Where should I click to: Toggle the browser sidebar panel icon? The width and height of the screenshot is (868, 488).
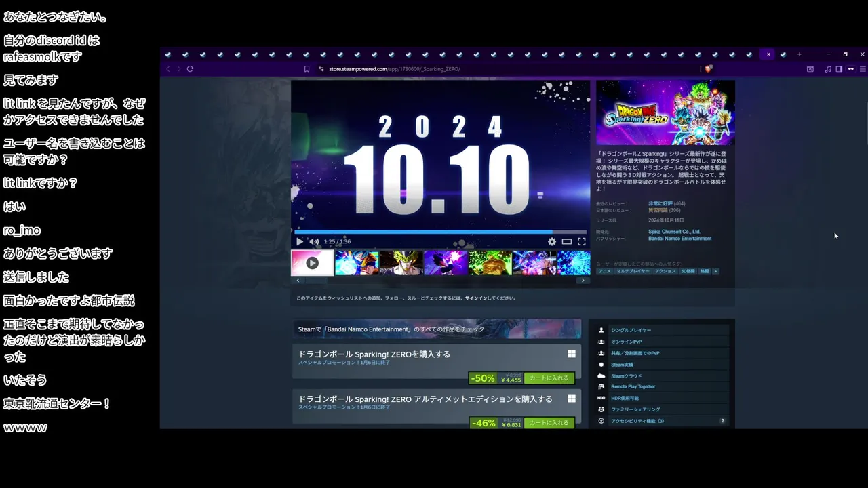[x=839, y=69]
